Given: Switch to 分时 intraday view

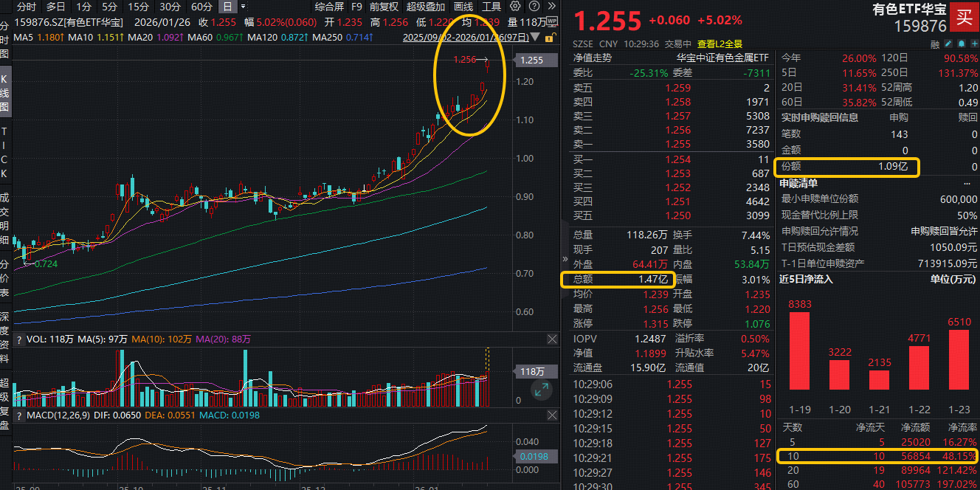Looking at the screenshot, I should pos(28,6).
